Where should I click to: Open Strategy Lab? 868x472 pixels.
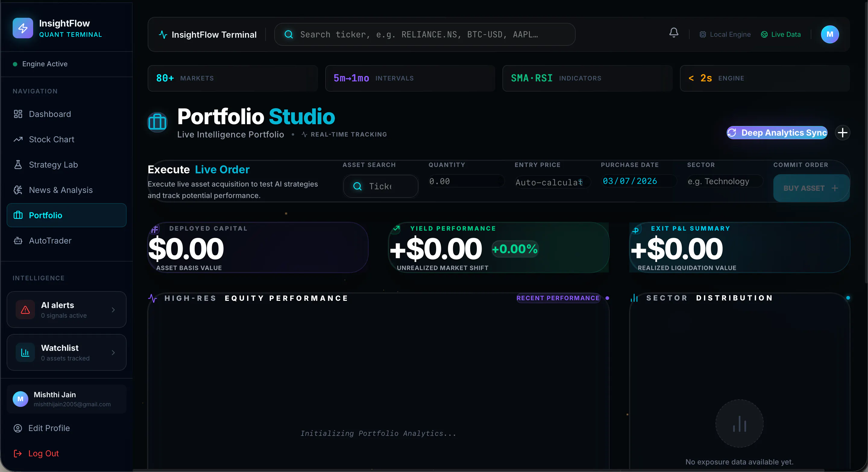66,164
